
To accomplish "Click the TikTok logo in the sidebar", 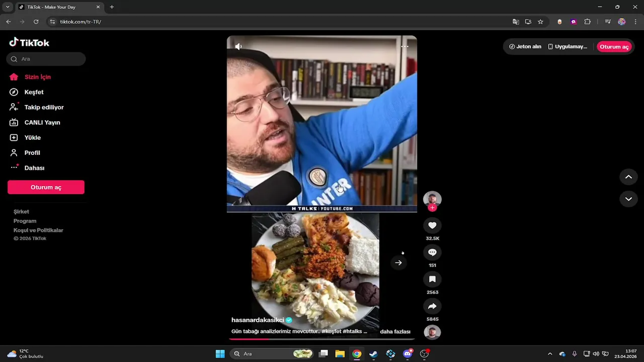I will point(29,43).
